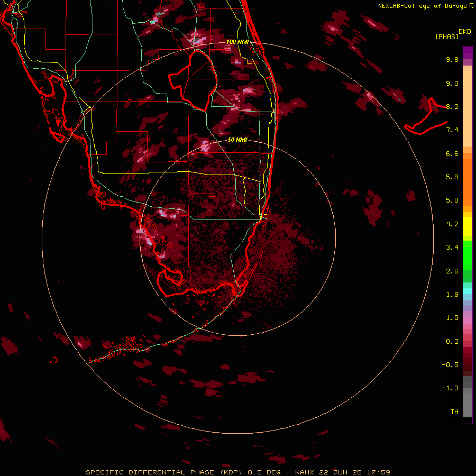This screenshot has height=476, width=476.
Task: Click the NEXLAB-College of DuPage label
Action: (422, 6)
